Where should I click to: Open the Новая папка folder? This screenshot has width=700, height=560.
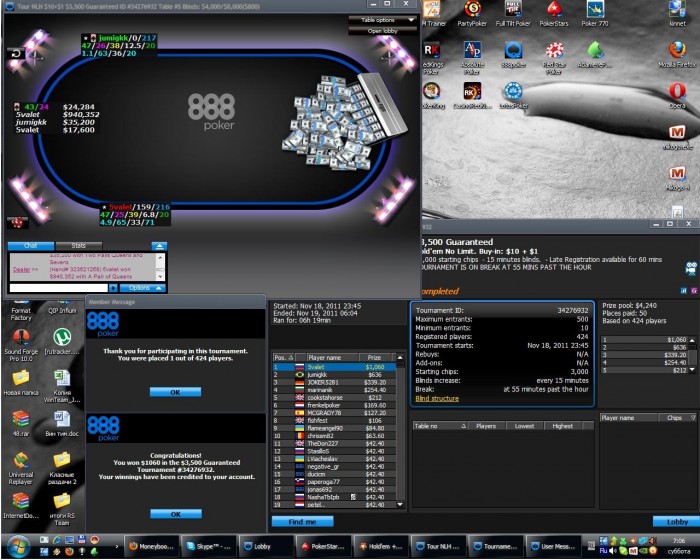point(21,383)
